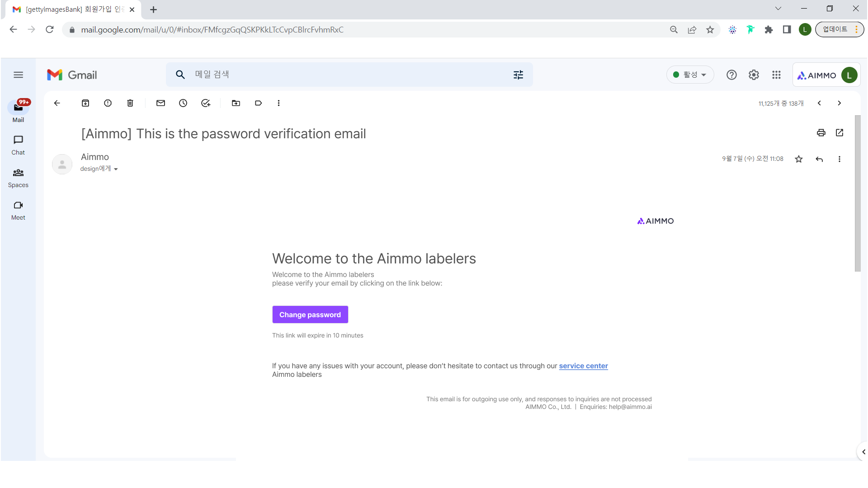Viewport: 868px width, 488px height.
Task: Share this page icon in address bar
Action: point(692,30)
